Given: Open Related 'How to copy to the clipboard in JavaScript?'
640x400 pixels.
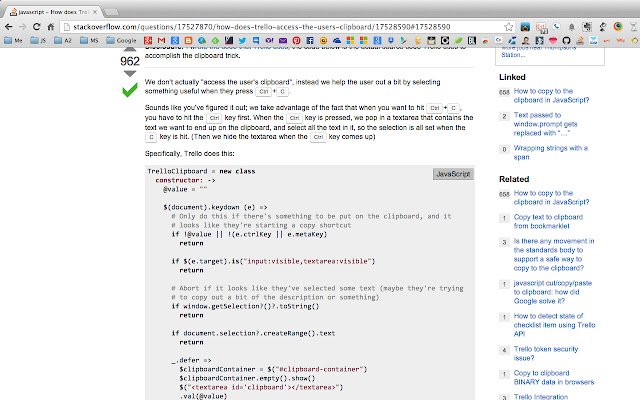Looking at the screenshot, I should [x=551, y=198].
